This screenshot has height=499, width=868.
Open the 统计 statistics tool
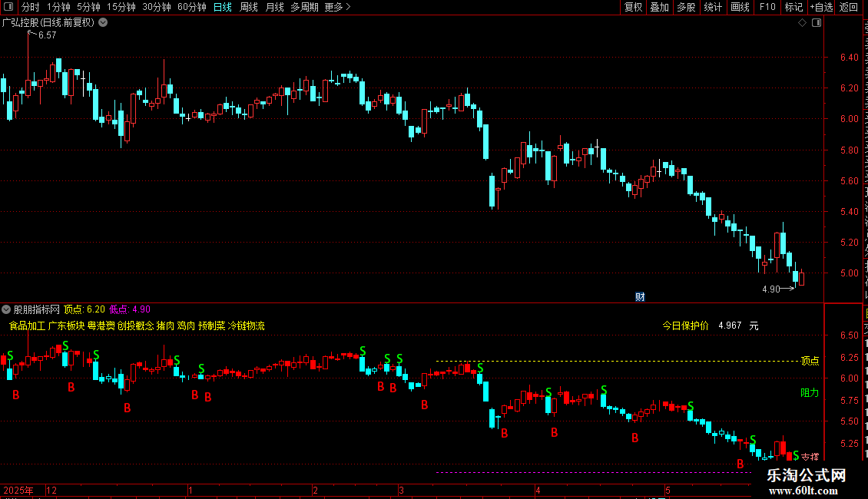coord(713,7)
